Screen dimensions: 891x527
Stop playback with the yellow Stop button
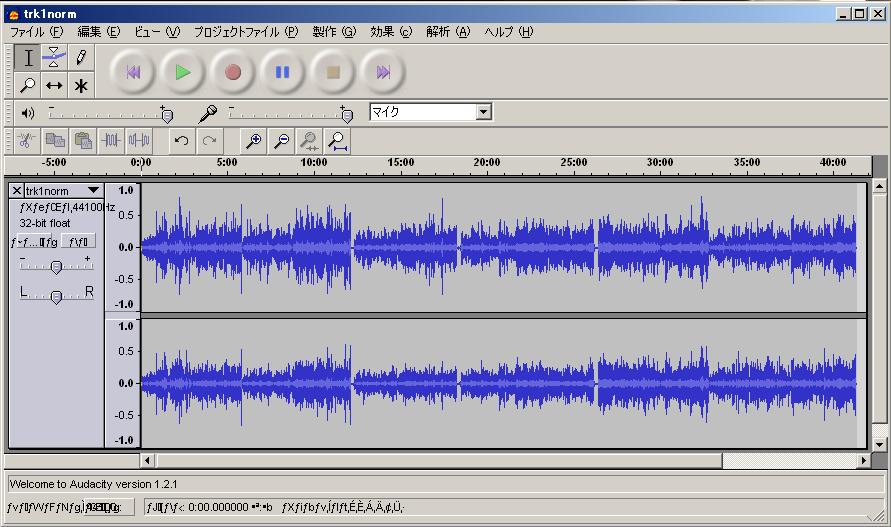tap(332, 72)
